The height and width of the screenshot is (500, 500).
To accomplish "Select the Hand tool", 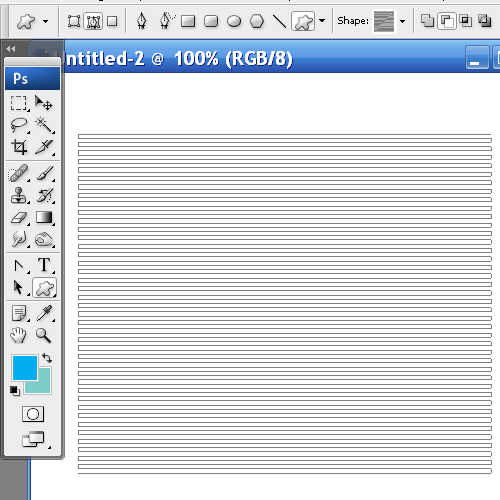I will tap(19, 335).
